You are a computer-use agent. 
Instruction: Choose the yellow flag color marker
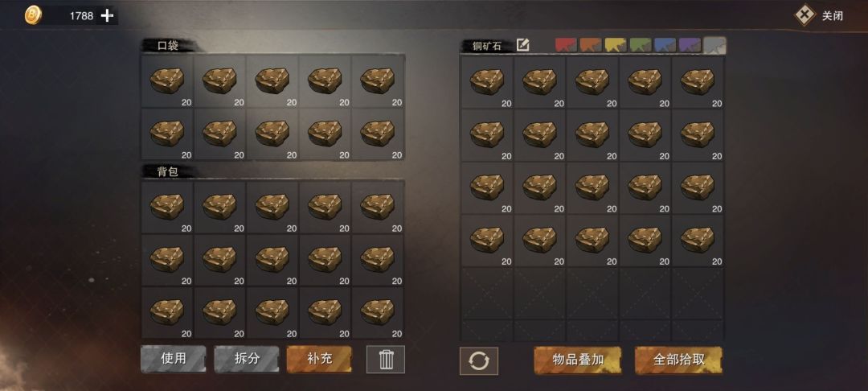[x=616, y=45]
